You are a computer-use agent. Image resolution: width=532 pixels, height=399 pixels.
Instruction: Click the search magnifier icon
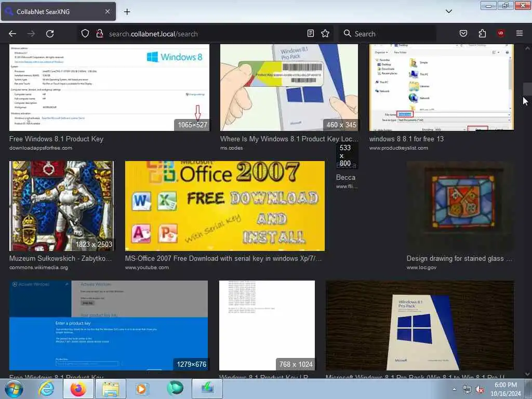(x=347, y=33)
